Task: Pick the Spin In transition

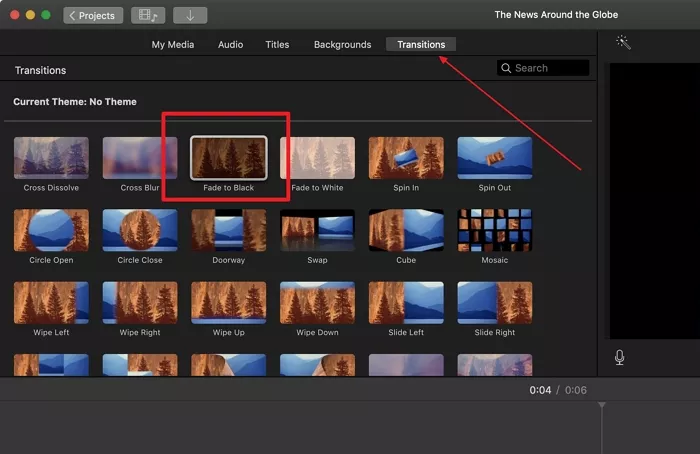Action: pyautogui.click(x=406, y=158)
